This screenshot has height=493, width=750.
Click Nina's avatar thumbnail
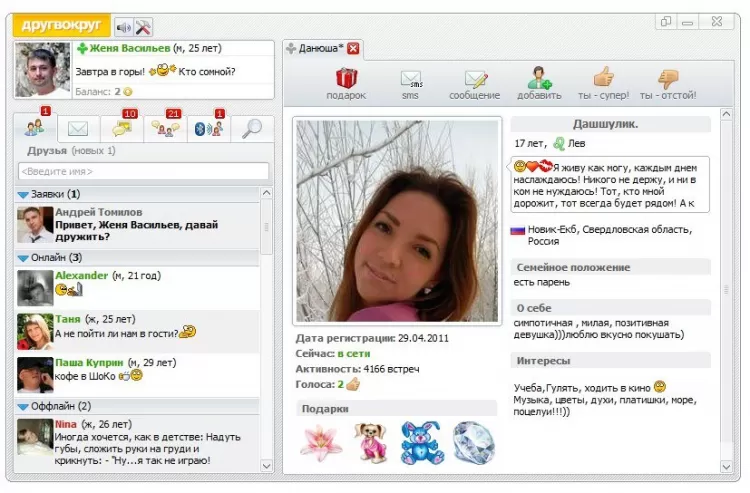[35, 437]
